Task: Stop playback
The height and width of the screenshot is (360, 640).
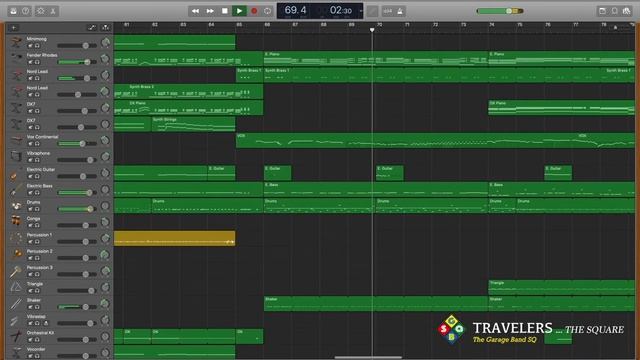Action: (x=224, y=11)
